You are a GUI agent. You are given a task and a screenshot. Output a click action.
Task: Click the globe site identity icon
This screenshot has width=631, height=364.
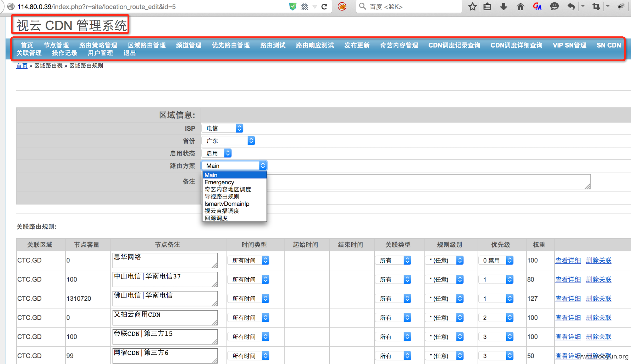point(11,6)
